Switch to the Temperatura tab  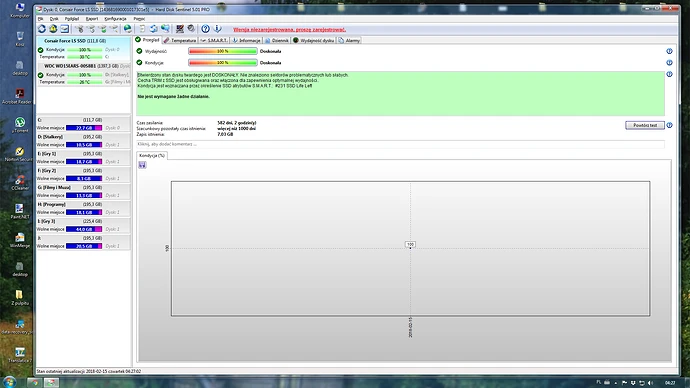click(x=180, y=40)
